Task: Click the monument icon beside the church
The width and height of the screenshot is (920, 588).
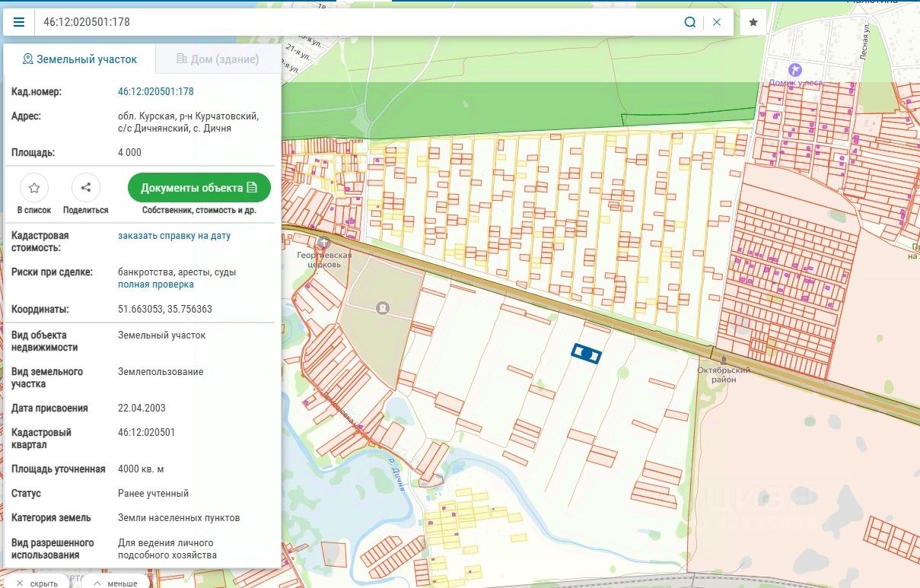Action: (x=381, y=308)
